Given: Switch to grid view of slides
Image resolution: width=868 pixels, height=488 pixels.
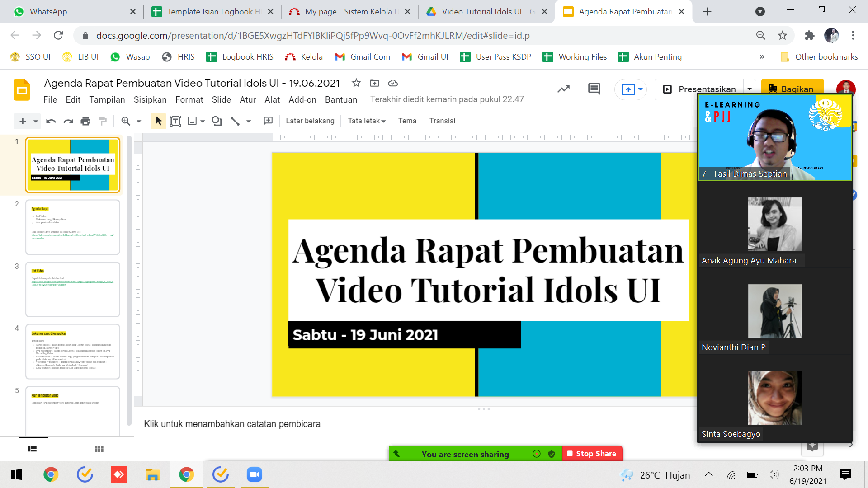Looking at the screenshot, I should click(x=99, y=449).
